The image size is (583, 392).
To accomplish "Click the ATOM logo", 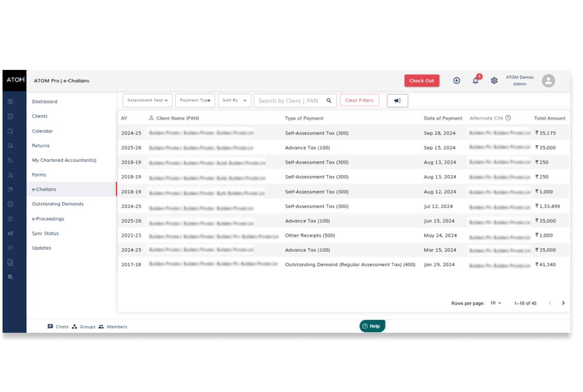I will tap(15, 80).
